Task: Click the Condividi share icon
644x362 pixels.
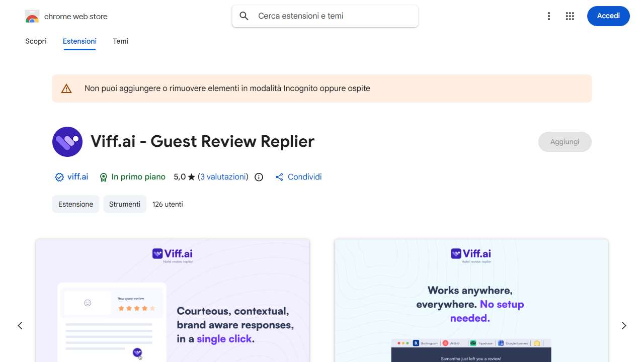Action: pos(280,177)
